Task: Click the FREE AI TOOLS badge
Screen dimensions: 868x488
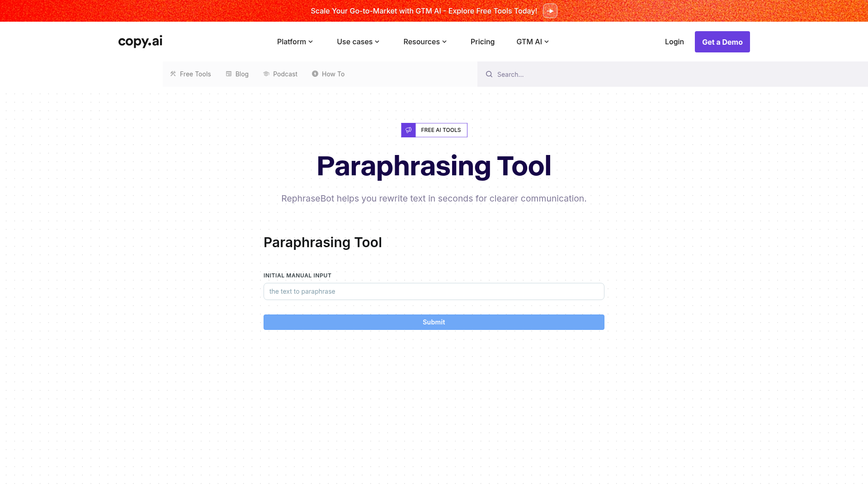Action: [x=434, y=130]
